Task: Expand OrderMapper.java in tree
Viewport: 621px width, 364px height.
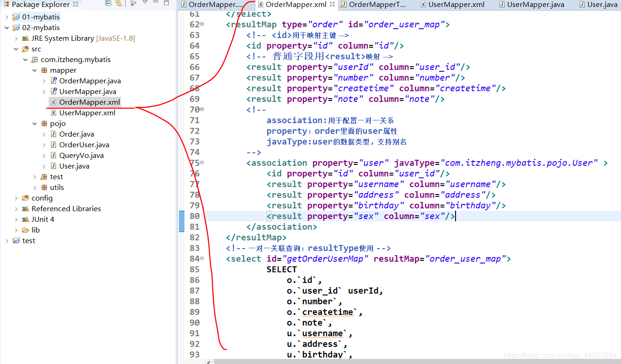Action: [44, 81]
